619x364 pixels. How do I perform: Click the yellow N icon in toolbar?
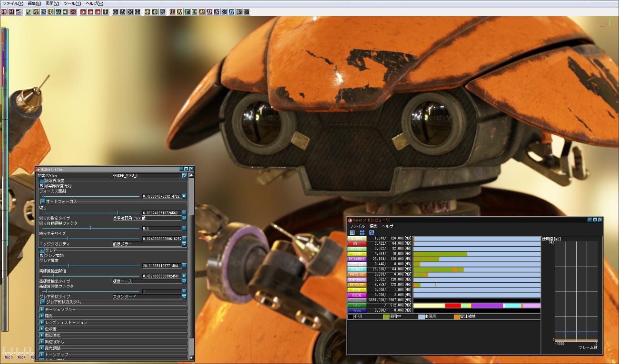click(x=180, y=12)
